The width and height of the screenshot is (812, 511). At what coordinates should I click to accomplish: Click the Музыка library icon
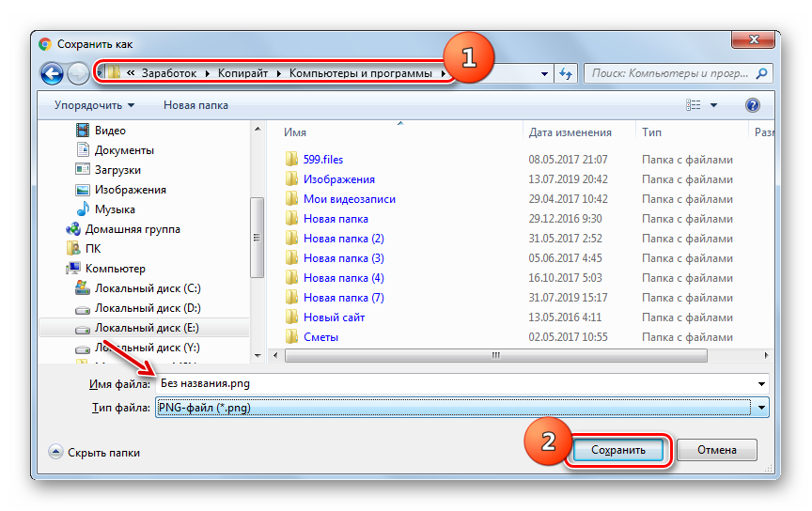(x=83, y=209)
